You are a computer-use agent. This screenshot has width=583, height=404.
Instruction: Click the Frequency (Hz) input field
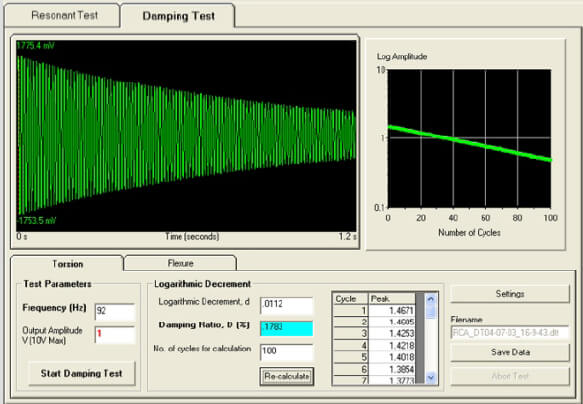point(115,311)
